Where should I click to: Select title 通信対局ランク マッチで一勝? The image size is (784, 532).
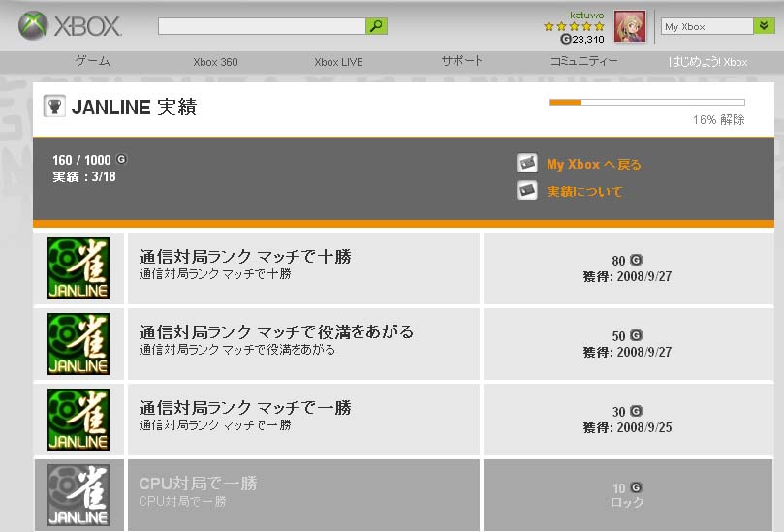point(245,408)
